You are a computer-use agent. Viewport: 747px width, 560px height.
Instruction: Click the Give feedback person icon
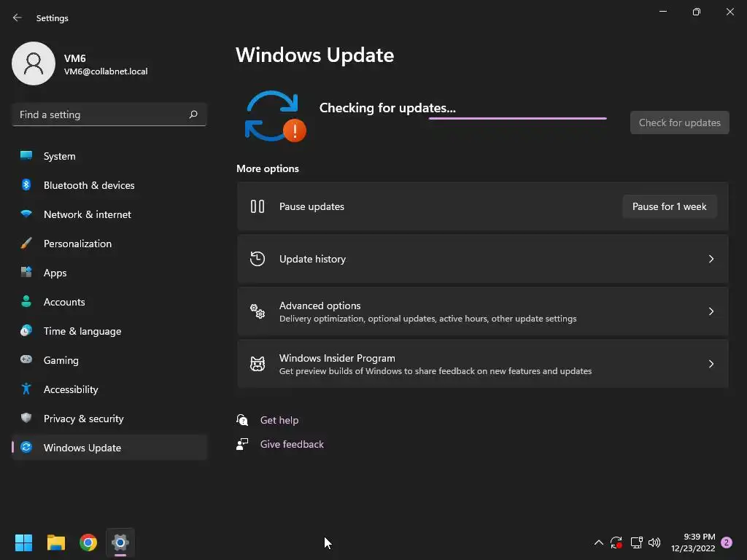(242, 444)
